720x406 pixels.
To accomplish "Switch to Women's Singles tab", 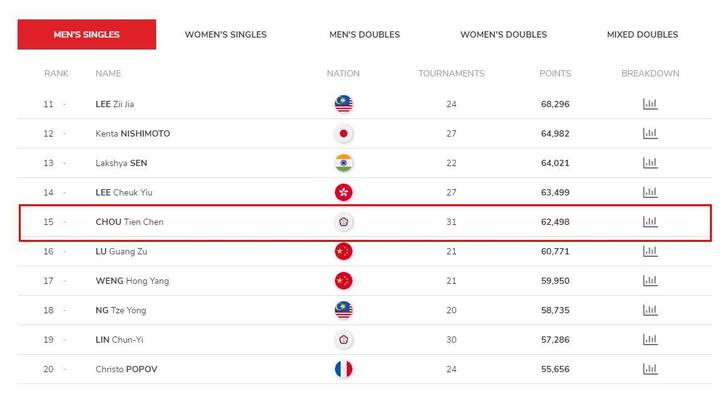I will 225,34.
